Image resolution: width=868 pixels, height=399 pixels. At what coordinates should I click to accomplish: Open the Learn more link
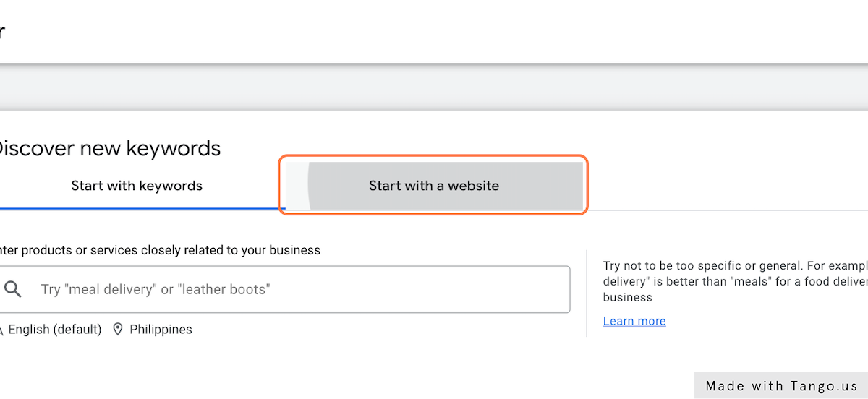pos(634,321)
